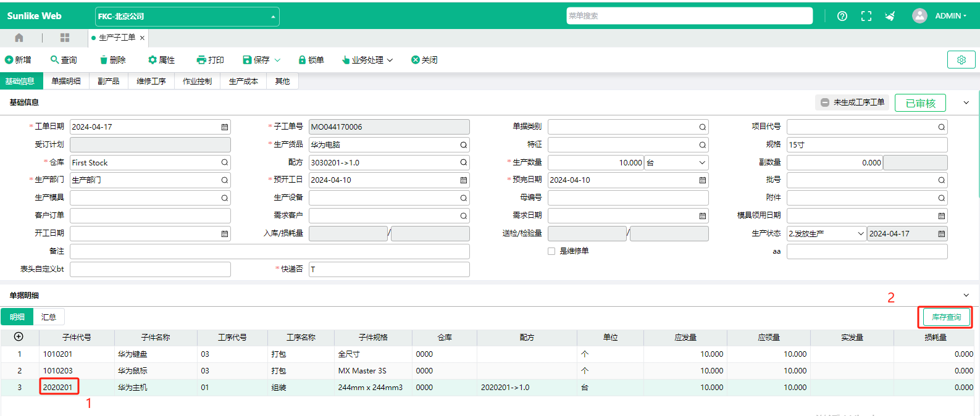Click 新增 to add a new order
The height and width of the screenshot is (416, 980).
tap(18, 60)
